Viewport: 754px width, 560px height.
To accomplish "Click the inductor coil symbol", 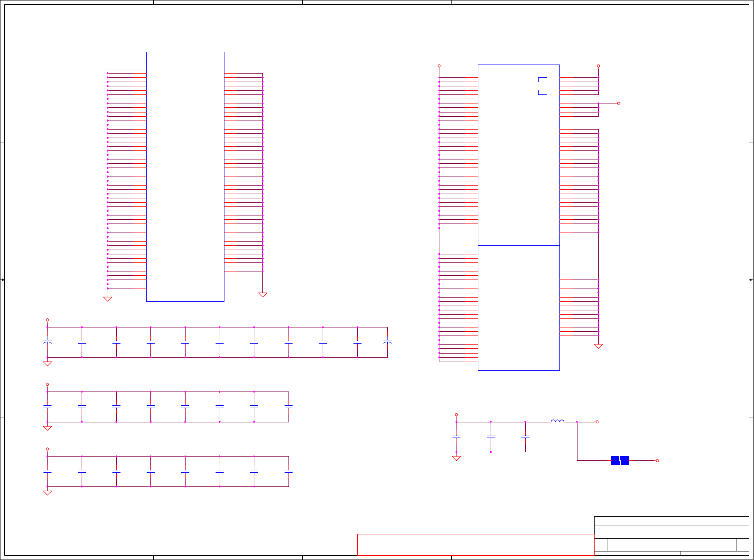I will (558, 420).
